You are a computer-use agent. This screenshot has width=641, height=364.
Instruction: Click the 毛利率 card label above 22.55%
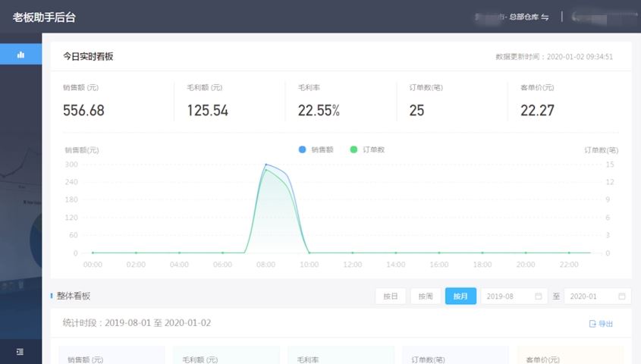(x=309, y=87)
